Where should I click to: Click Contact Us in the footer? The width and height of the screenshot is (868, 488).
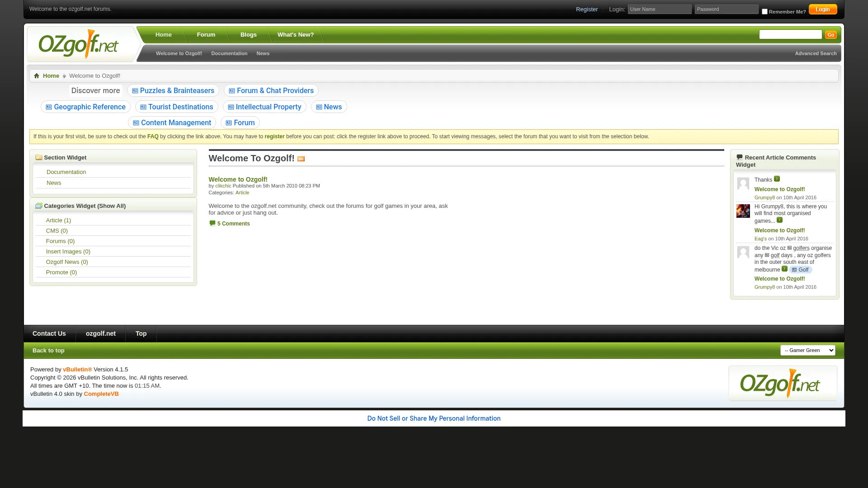(49, 333)
